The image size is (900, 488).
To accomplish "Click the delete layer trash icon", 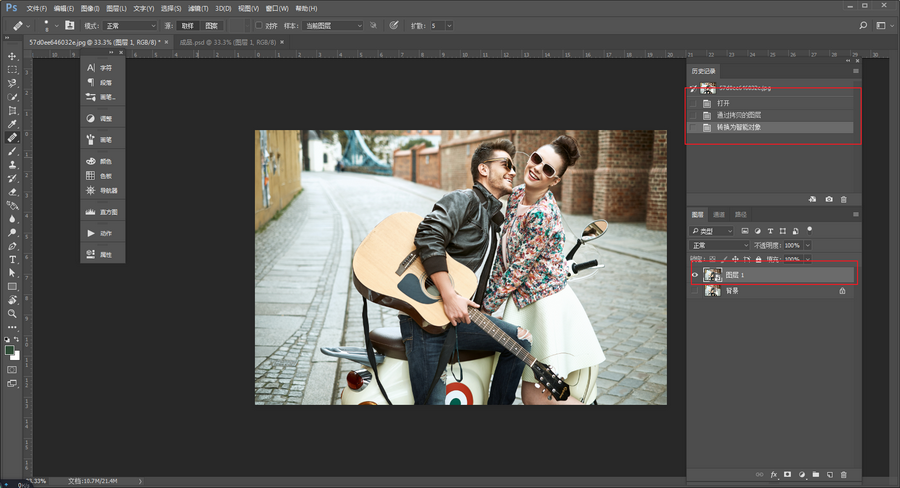I will 843,474.
